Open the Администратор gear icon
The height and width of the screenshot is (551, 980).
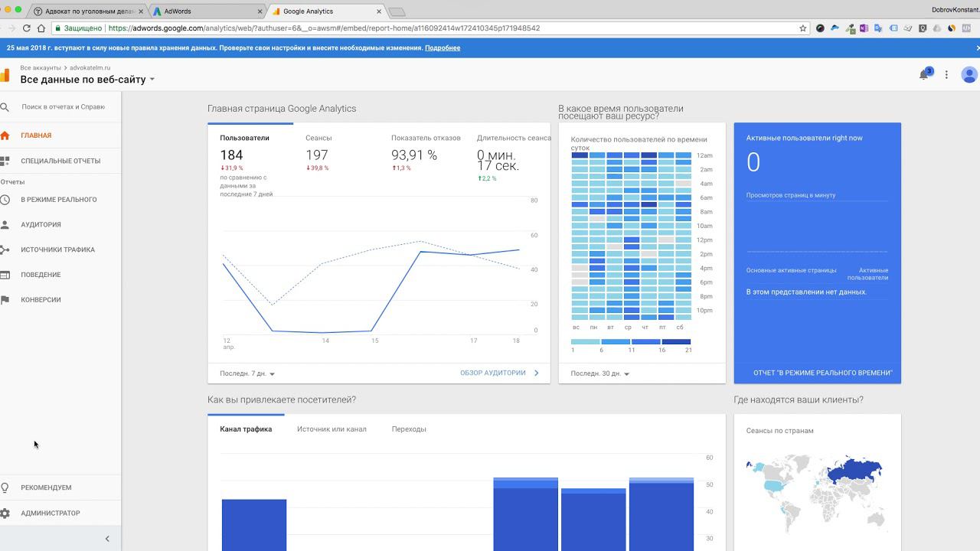[x=5, y=514]
